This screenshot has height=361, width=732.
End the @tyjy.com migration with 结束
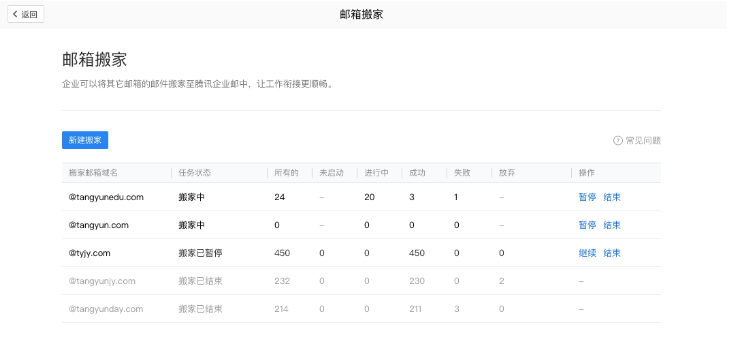pyautogui.click(x=612, y=253)
